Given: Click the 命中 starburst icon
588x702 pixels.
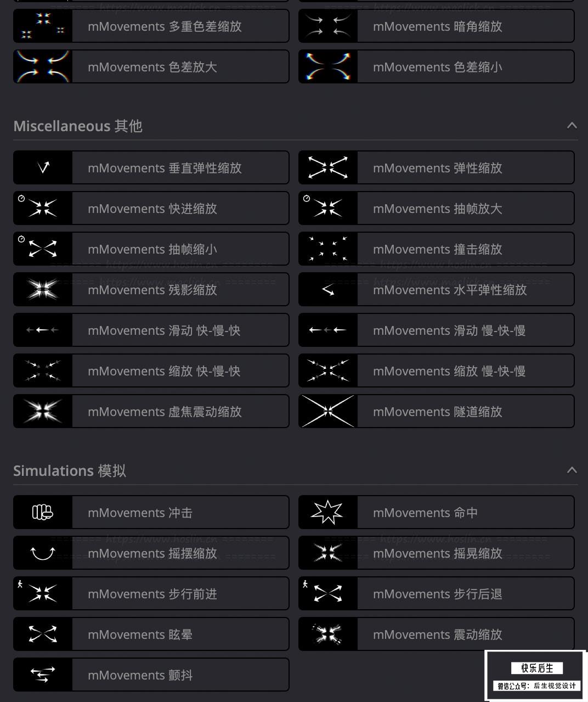Looking at the screenshot, I should click(x=327, y=513).
